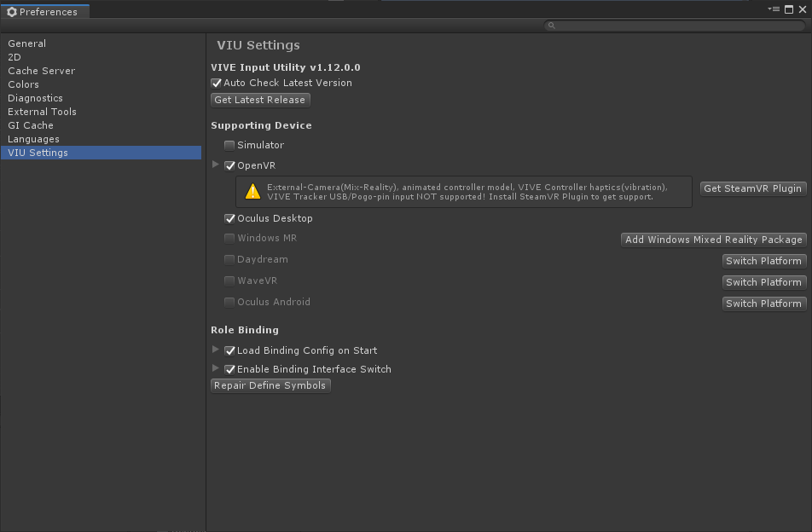The width and height of the screenshot is (812, 532).
Task: Toggle the Daydream checkbox
Action: [x=229, y=259]
